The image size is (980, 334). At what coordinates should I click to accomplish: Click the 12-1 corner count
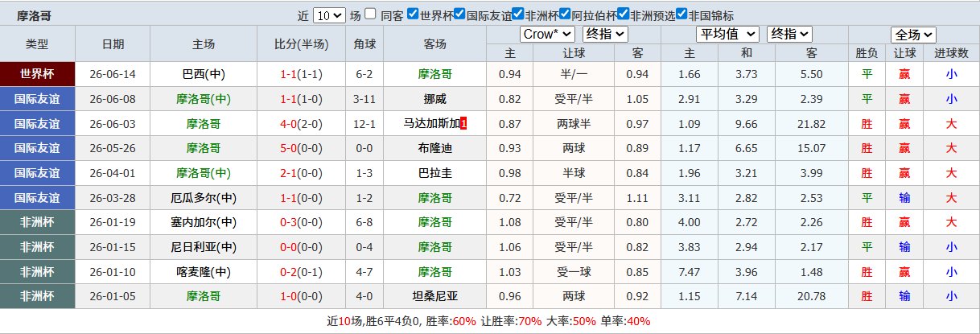pos(364,124)
